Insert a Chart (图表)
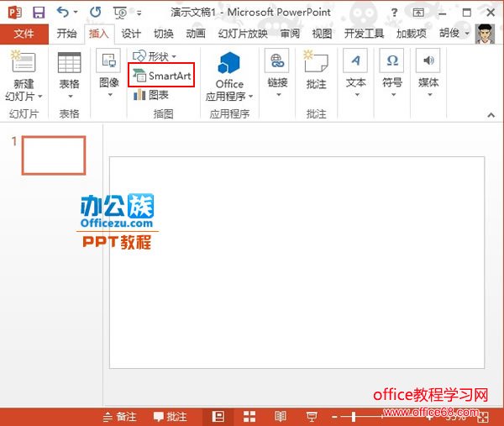 (x=150, y=95)
